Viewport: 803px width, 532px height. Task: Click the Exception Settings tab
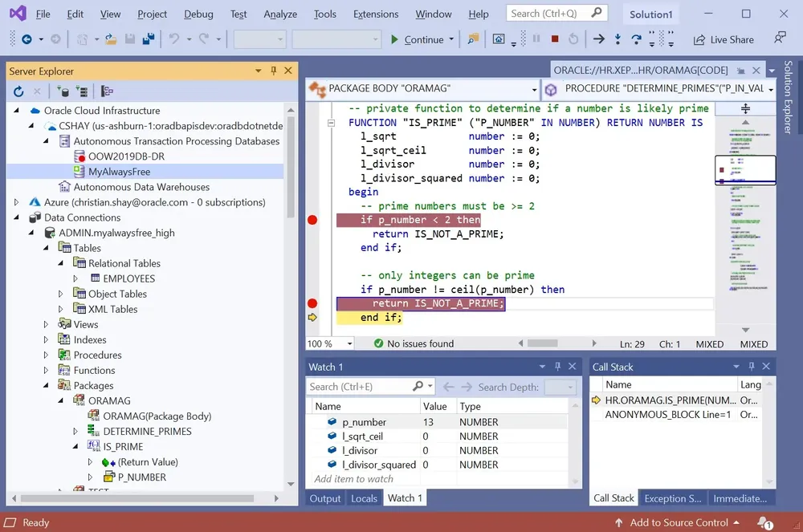click(x=672, y=498)
